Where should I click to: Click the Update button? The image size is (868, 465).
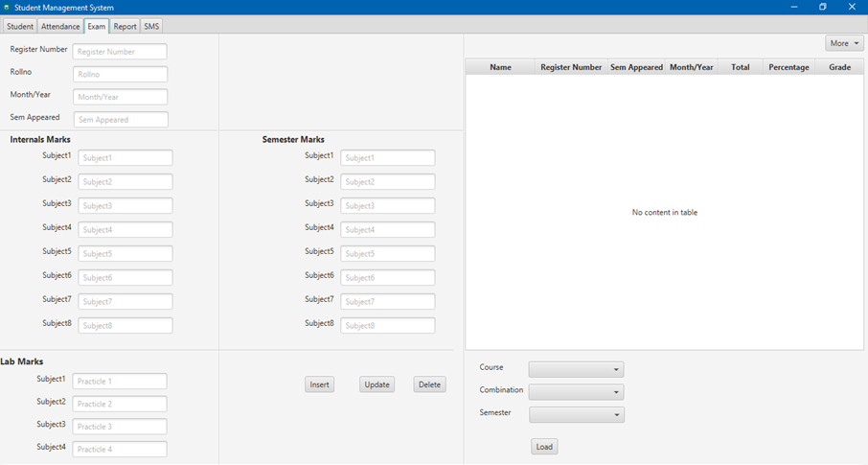(377, 384)
